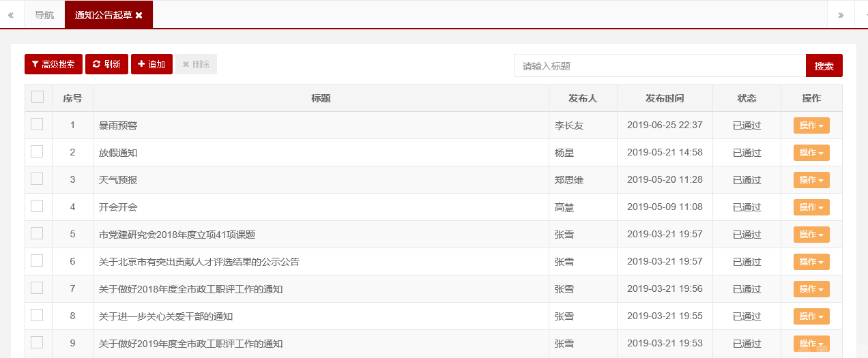Click 已通过 status in 暴雨预警 row
The width and height of the screenshot is (868, 358).
click(747, 125)
